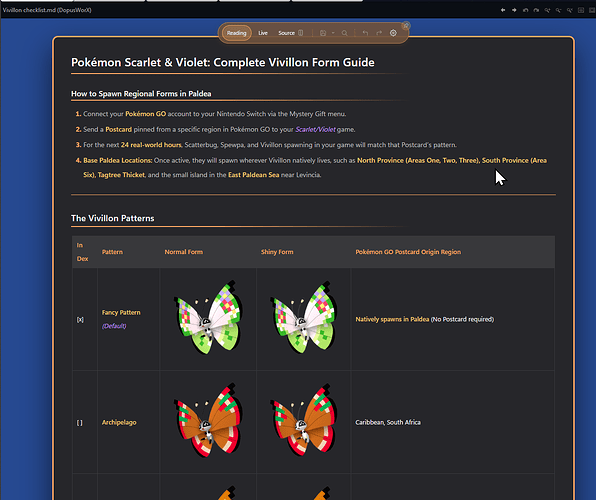This screenshot has height=500, width=596.
Task: Click the undo arrow in the floating toolbar
Action: pyautogui.click(x=365, y=33)
